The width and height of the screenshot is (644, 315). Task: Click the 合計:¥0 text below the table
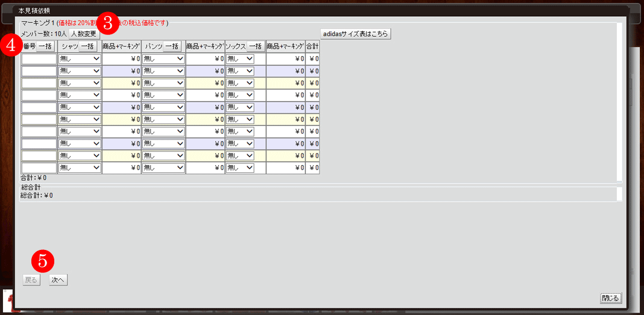tap(34, 178)
